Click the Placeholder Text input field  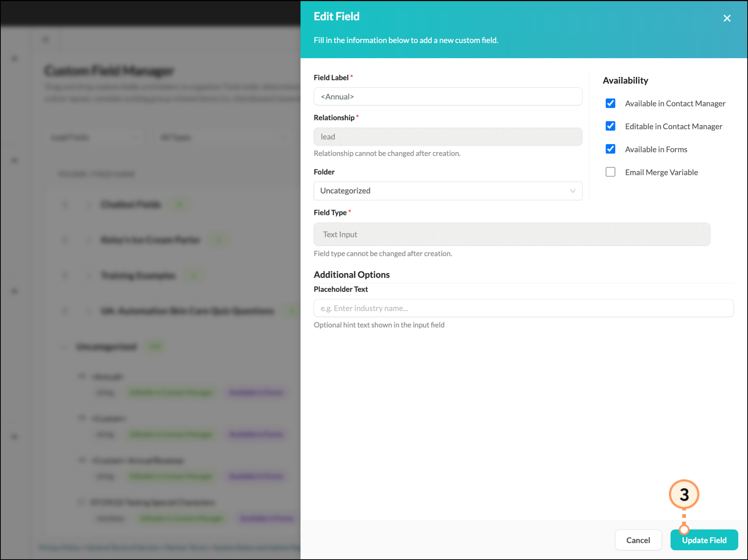point(523,308)
